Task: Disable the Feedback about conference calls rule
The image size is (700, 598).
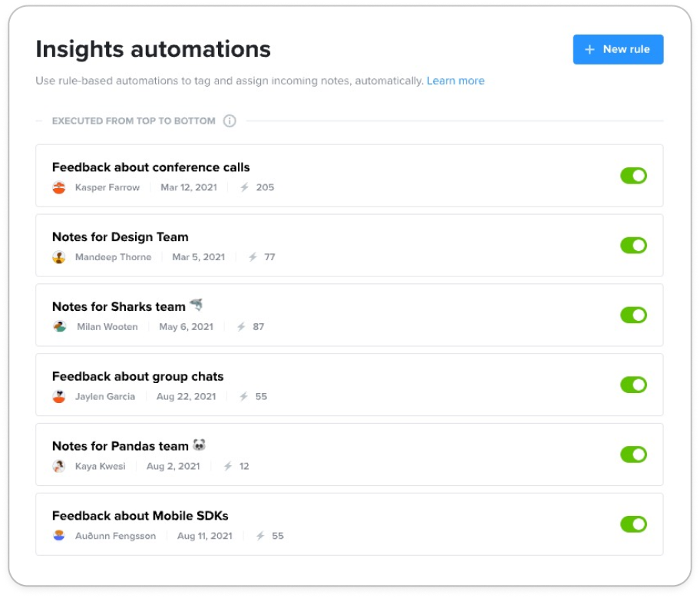Action: [633, 176]
